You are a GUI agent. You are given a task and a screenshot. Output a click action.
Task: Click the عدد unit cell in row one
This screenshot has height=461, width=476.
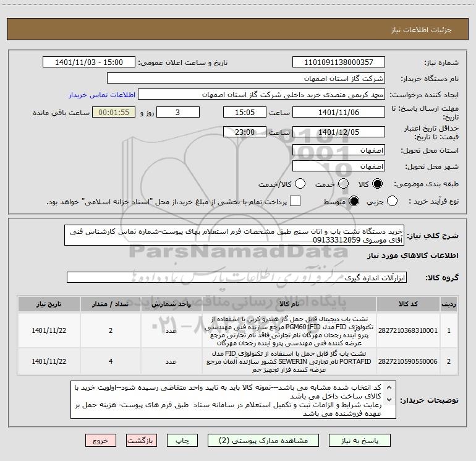pos(171,330)
